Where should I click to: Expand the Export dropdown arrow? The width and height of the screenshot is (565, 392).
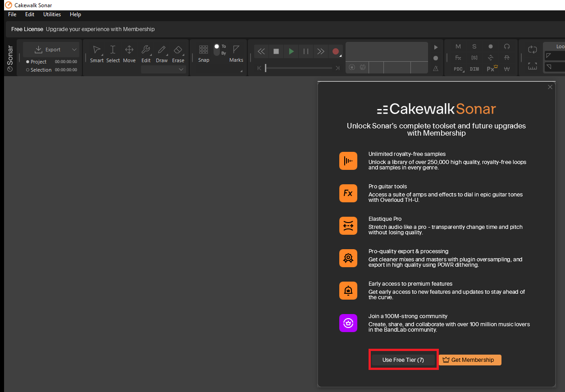click(x=74, y=50)
